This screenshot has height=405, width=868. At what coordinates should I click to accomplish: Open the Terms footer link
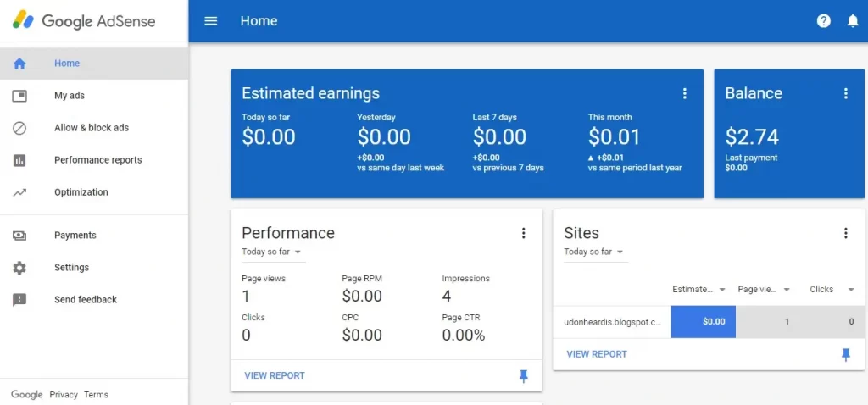97,395
